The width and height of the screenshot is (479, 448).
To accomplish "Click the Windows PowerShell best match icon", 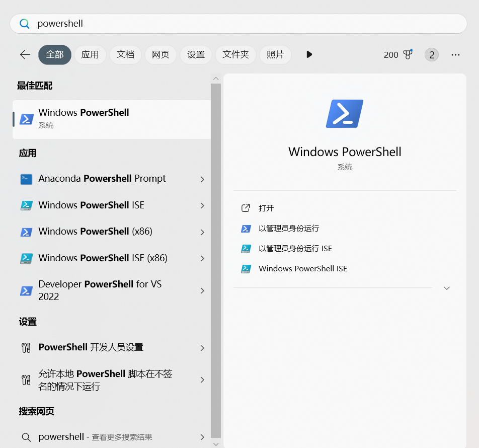I will [27, 119].
